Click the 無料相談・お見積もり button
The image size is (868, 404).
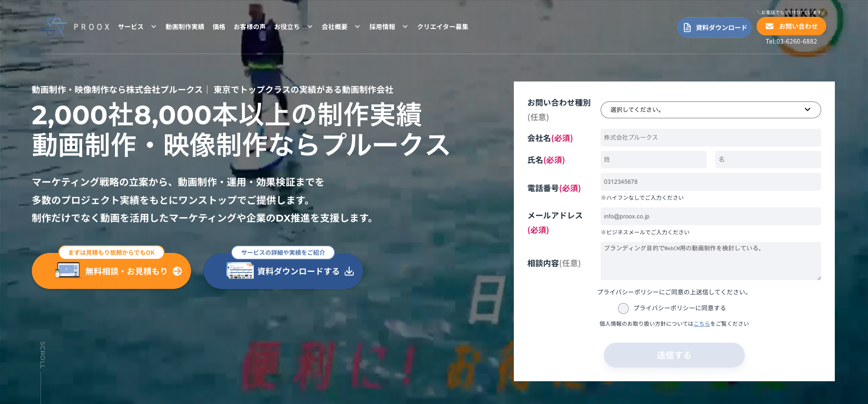pos(111,271)
